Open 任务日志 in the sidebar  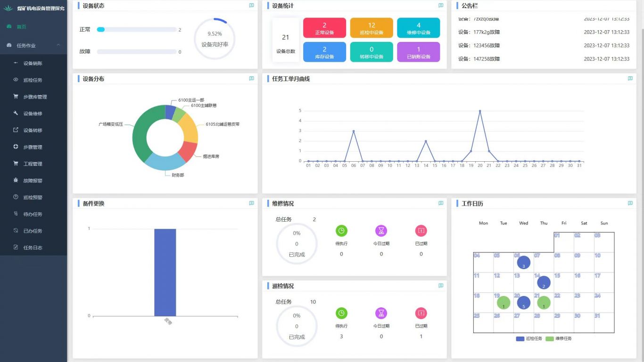[33, 247]
